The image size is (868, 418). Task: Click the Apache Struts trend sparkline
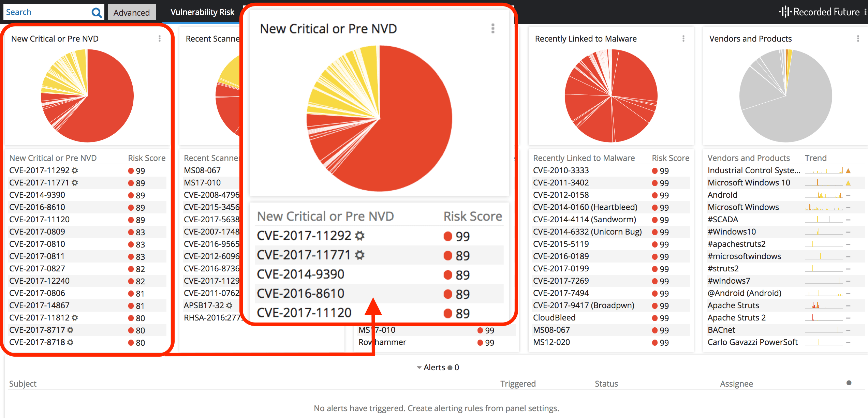pyautogui.click(x=824, y=305)
